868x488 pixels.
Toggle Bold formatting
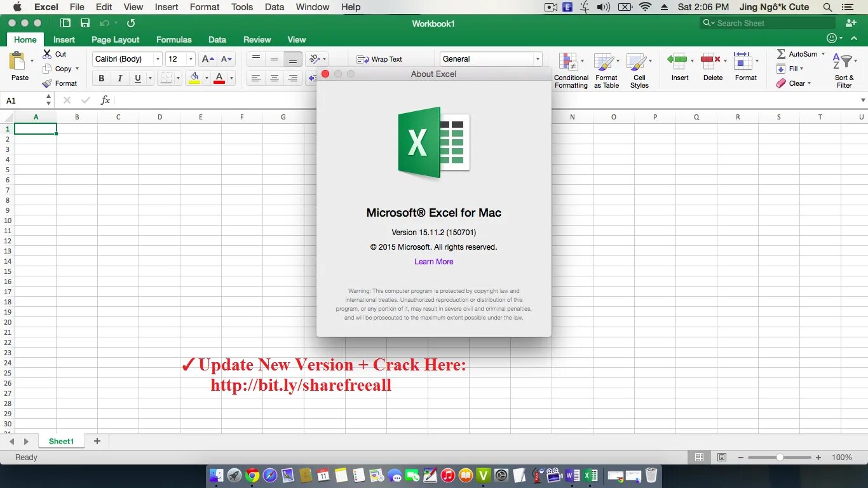101,78
